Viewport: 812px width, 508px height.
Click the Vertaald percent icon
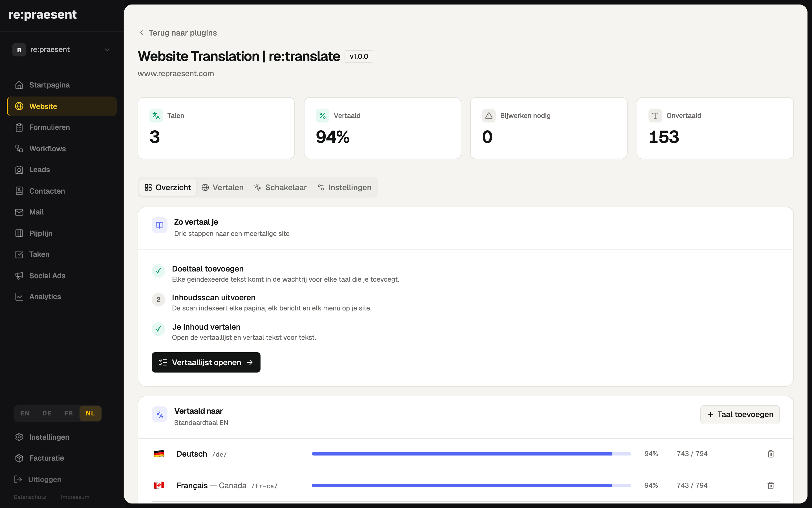tap(323, 116)
